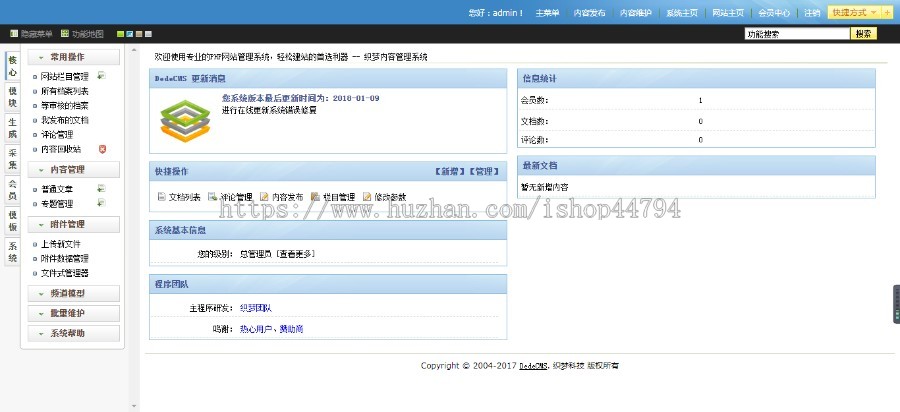Switch to the 核心 side tab
The width and height of the screenshot is (900, 412).
tap(13, 66)
